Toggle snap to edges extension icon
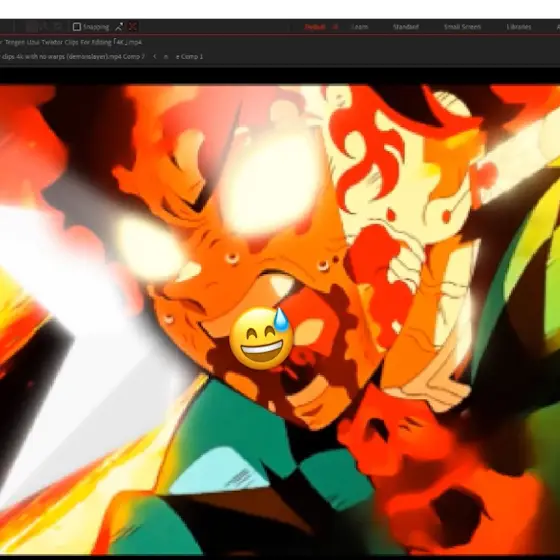 click(x=119, y=27)
